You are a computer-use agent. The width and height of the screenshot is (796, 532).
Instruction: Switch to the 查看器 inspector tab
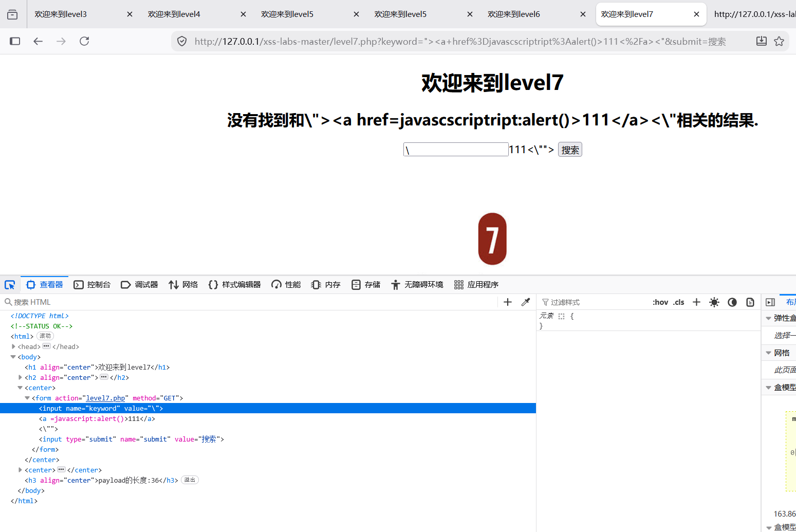tap(45, 285)
